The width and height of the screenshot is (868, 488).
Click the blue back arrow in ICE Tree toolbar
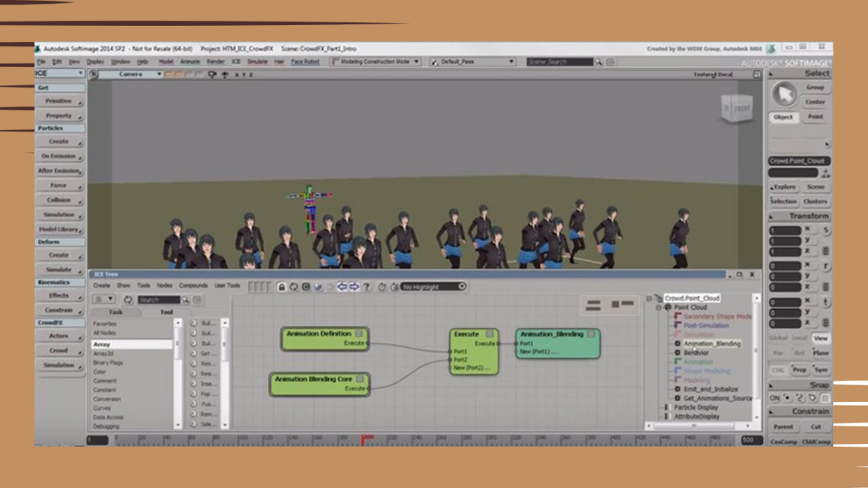(x=340, y=287)
